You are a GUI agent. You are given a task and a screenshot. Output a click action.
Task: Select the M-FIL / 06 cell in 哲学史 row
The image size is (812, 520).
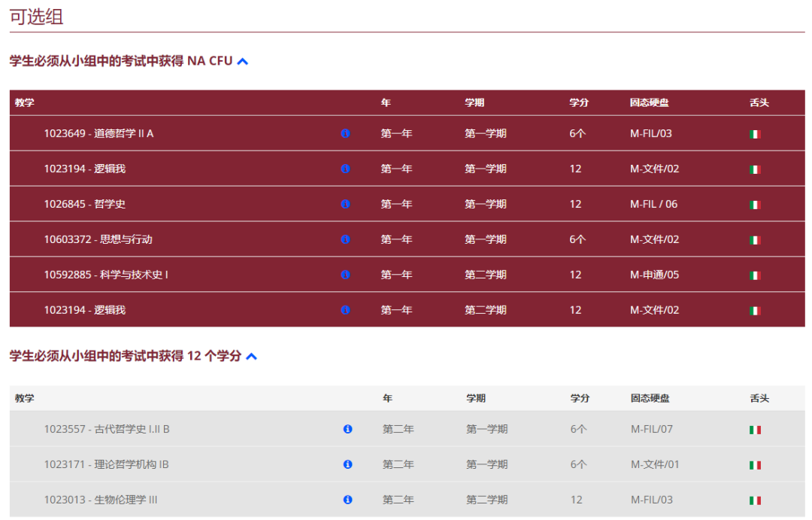pos(653,204)
